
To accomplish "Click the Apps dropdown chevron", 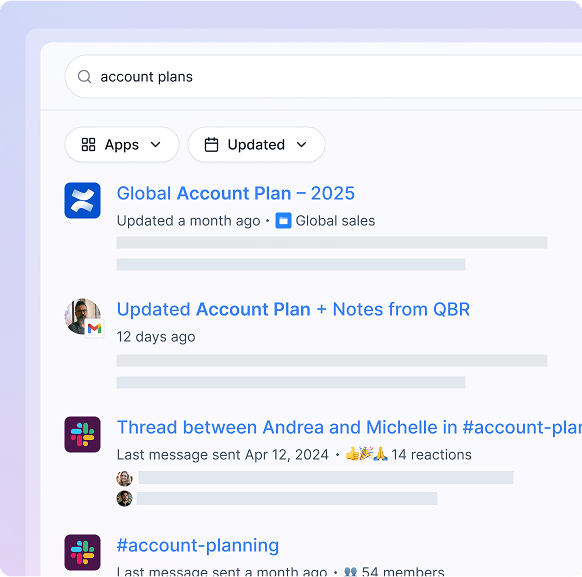I will coord(156,145).
